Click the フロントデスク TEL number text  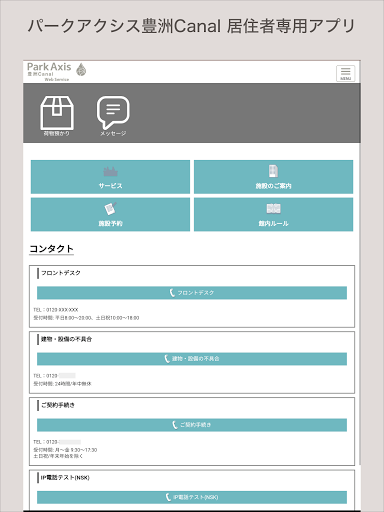point(56,310)
